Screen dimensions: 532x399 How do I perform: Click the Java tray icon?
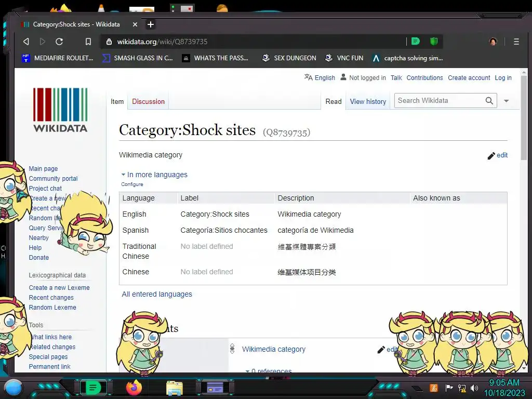coord(434,388)
